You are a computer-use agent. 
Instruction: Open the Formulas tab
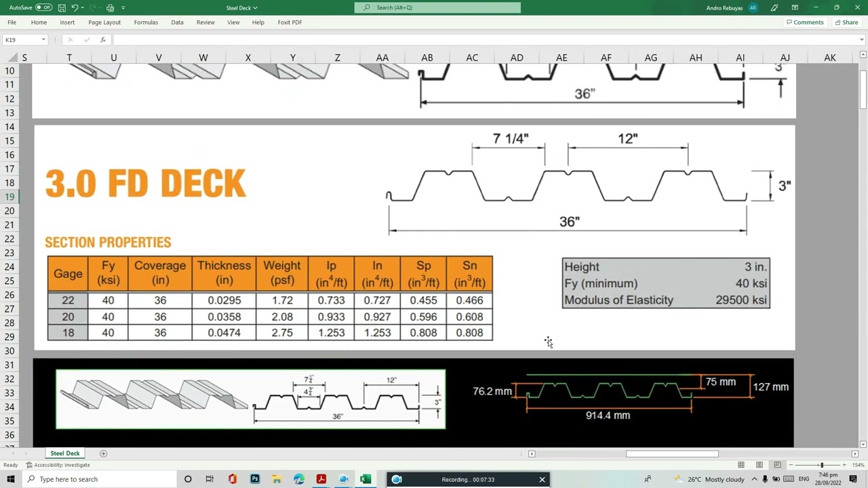(x=146, y=22)
